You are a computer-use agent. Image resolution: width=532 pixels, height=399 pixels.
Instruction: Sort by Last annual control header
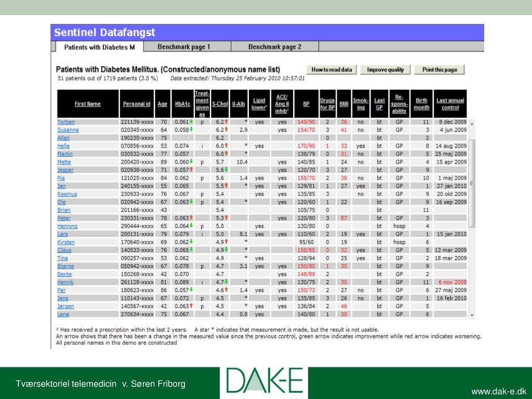(450, 104)
